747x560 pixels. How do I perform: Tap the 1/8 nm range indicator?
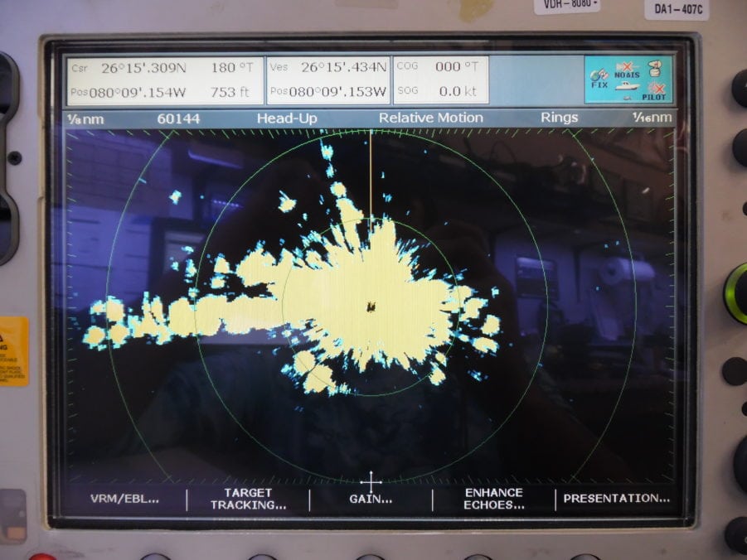click(85, 119)
